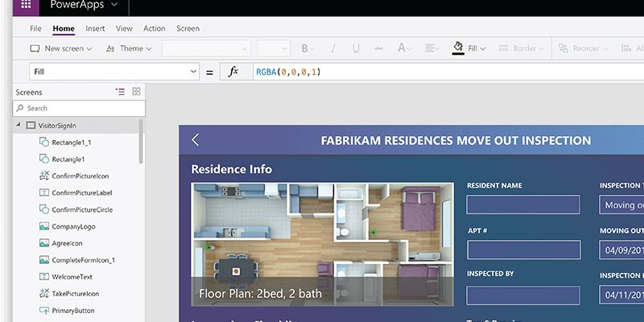Screen dimensions: 644x322
Task: Collapse the VisitorSignIn screen node
Action: pyautogui.click(x=18, y=126)
